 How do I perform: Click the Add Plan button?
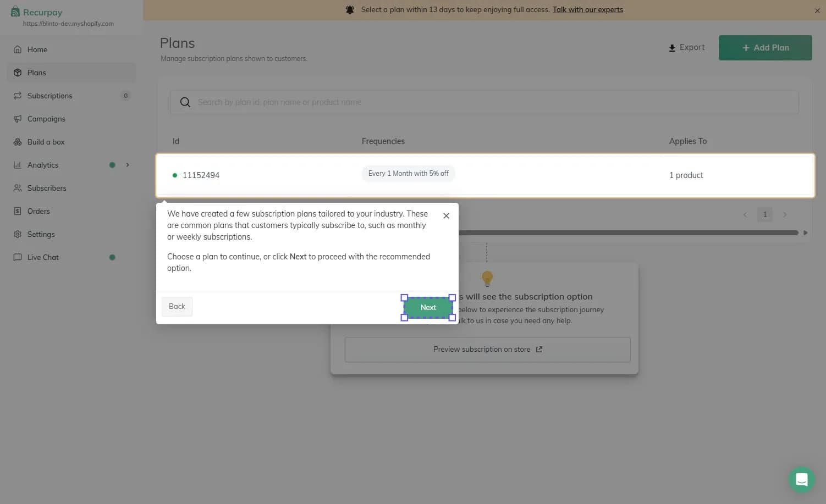(x=765, y=48)
